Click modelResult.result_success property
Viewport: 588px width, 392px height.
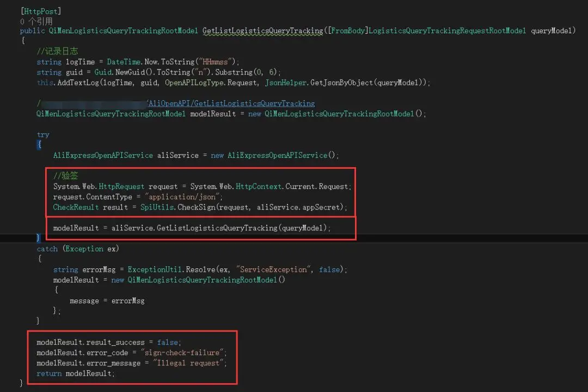[90, 342]
